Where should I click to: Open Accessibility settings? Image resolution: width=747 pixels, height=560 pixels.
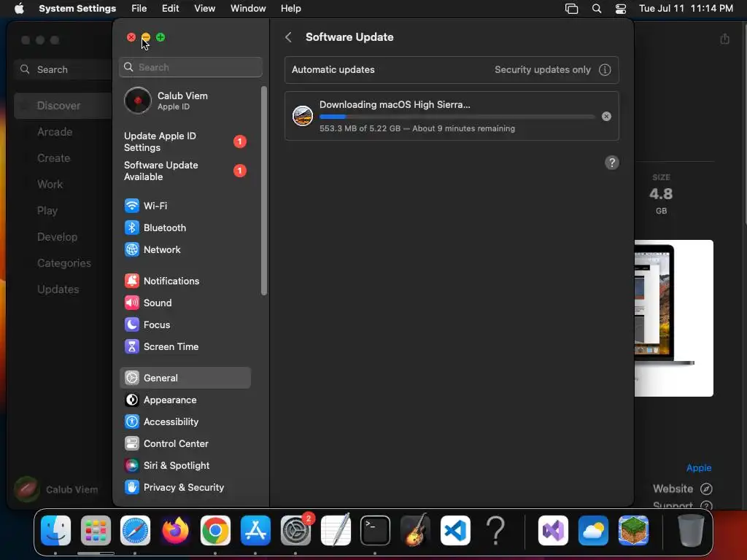(x=185, y=422)
